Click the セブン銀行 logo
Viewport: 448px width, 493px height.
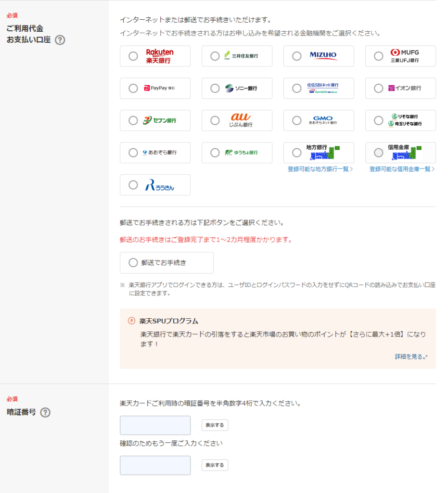click(x=159, y=120)
